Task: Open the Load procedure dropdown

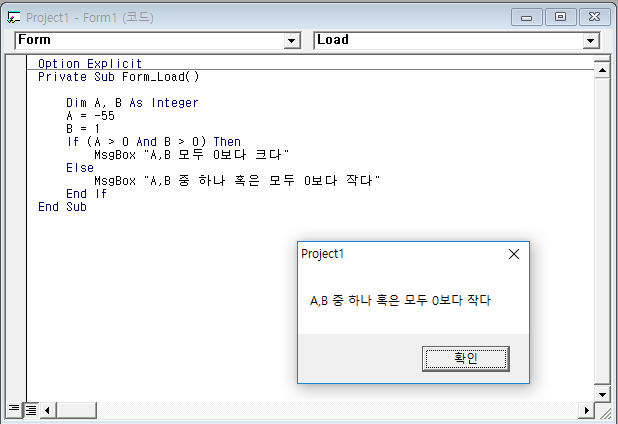Action: click(590, 41)
